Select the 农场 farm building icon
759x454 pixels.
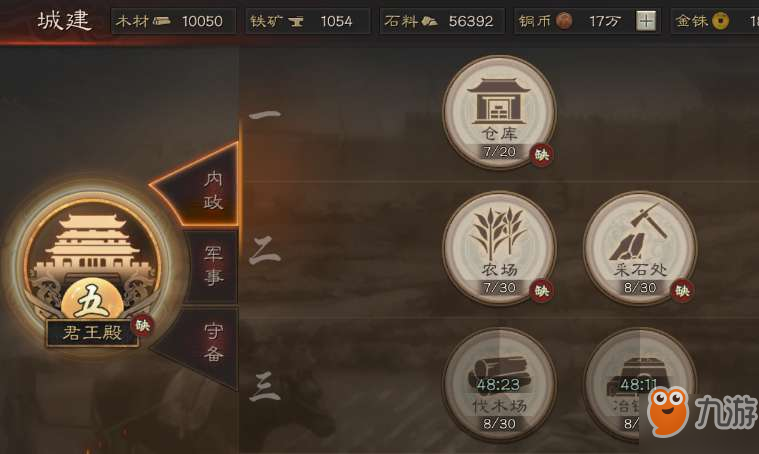pyautogui.click(x=500, y=248)
